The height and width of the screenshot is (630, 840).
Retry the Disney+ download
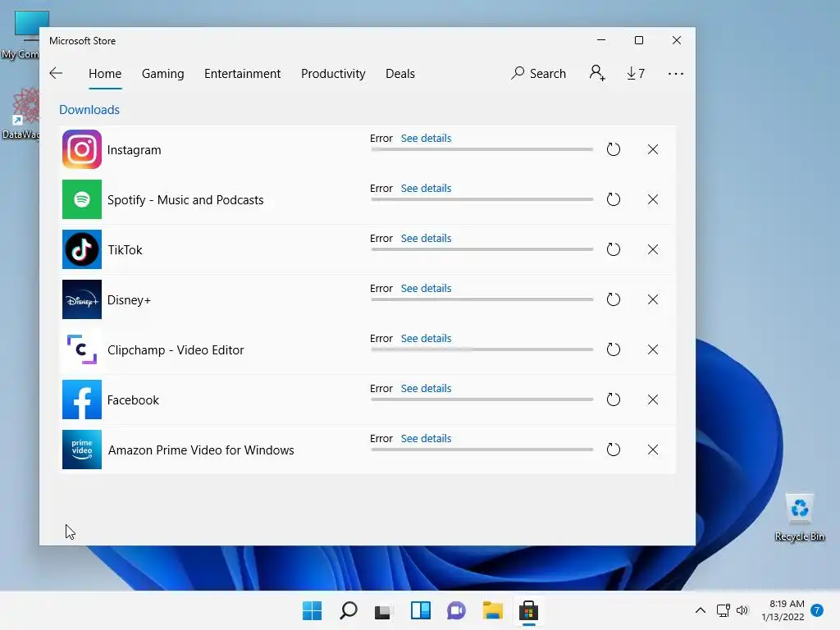[614, 299]
